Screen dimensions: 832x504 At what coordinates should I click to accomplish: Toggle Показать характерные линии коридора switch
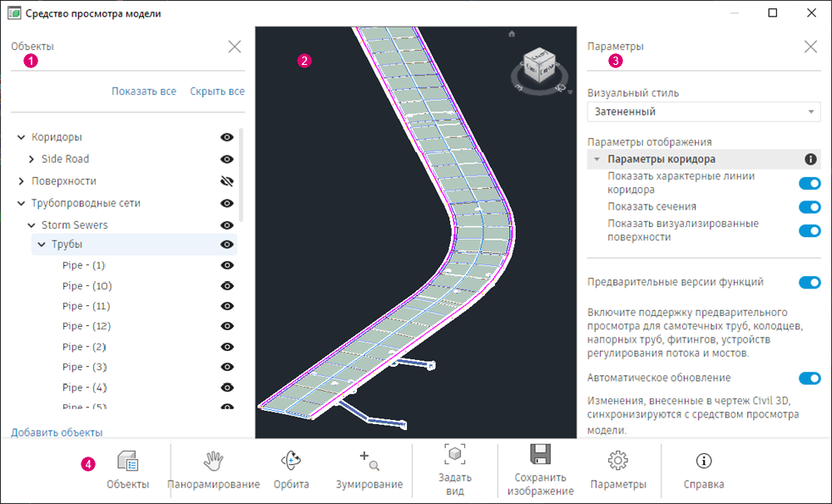(810, 184)
